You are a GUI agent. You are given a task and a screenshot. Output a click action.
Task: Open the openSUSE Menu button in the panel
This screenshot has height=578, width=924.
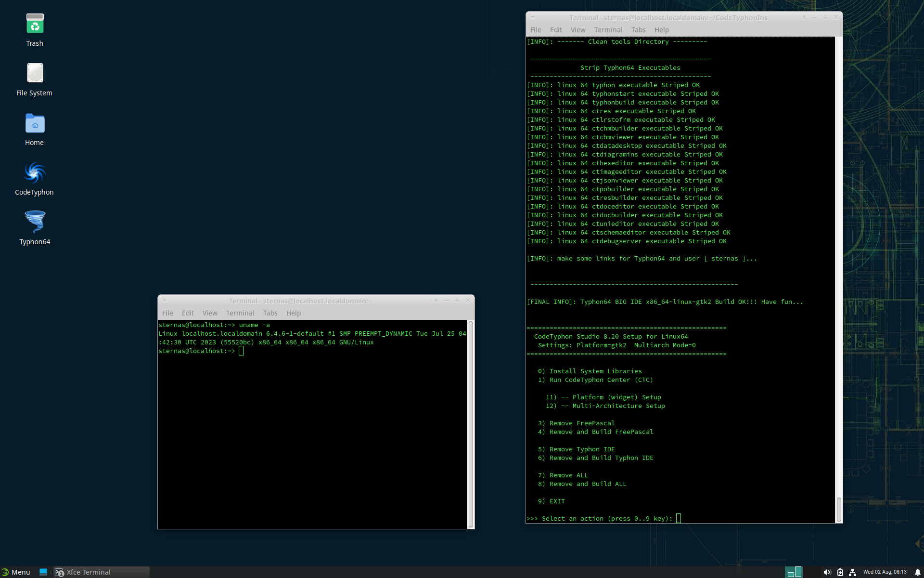pos(16,572)
